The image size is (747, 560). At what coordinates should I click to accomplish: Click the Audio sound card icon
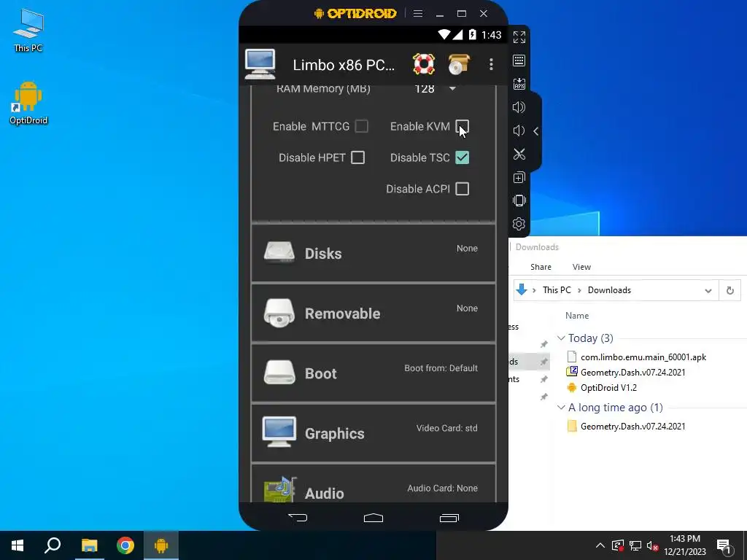(280, 489)
